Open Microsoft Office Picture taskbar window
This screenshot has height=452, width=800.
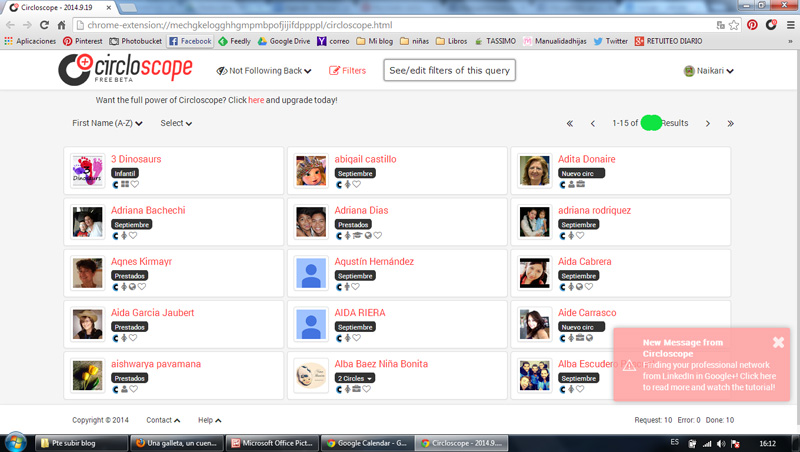(272, 443)
